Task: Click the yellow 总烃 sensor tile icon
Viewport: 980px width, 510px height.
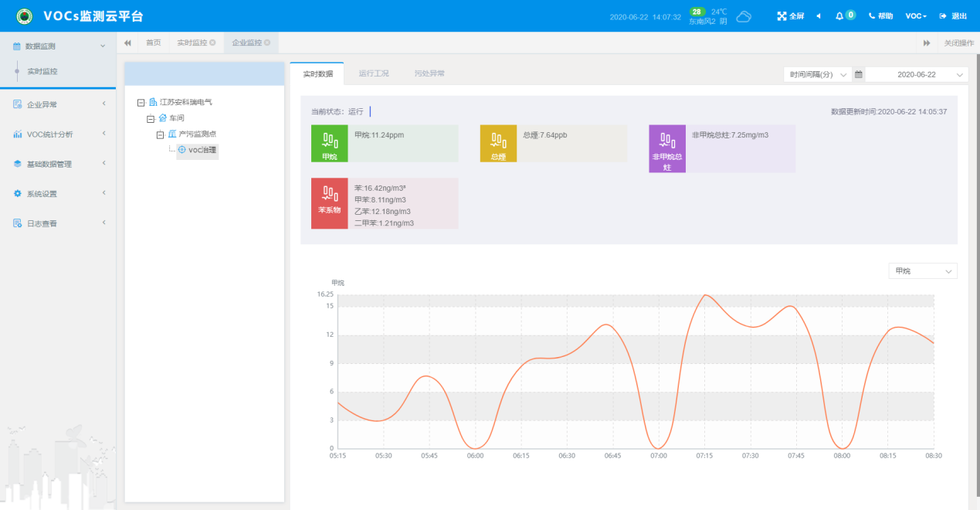Action: tap(498, 144)
